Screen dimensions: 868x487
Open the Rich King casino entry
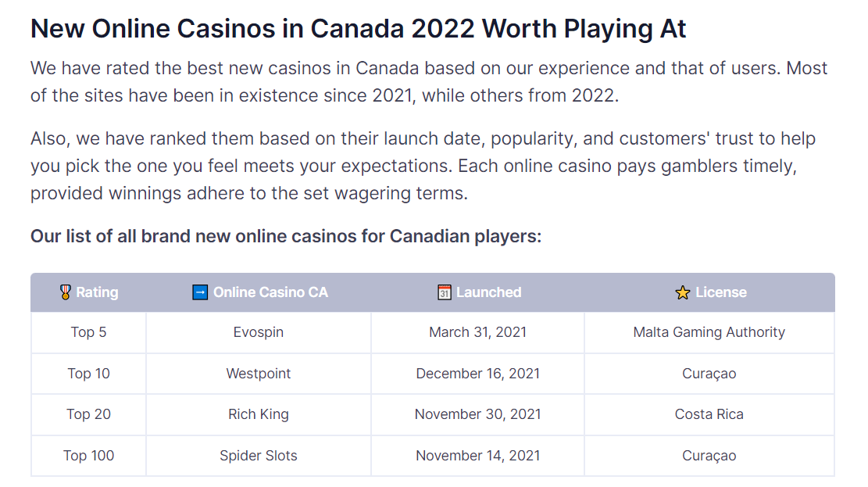tap(259, 414)
